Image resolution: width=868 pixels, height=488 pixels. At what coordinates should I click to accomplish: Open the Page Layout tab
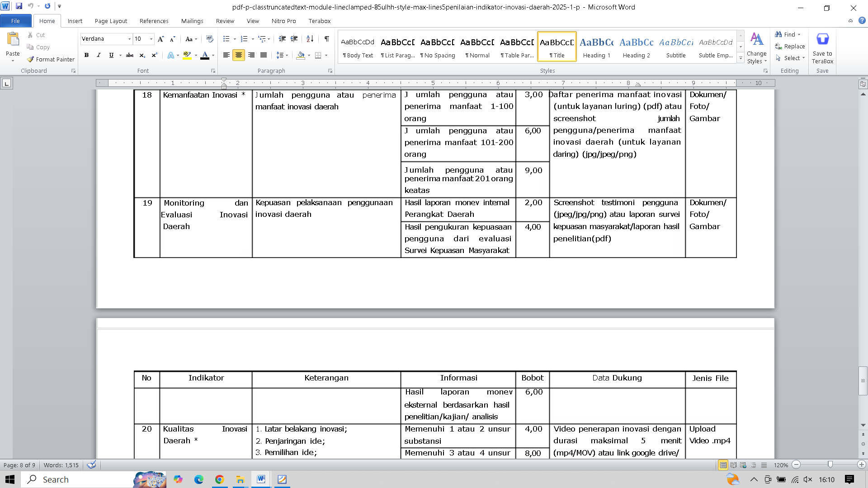click(x=111, y=21)
